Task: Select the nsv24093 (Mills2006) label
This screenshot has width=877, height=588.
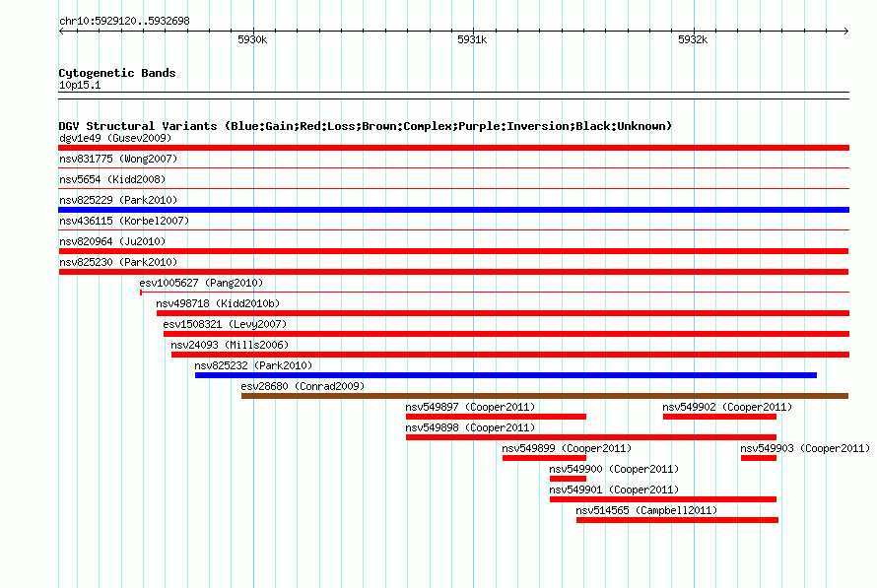Action: [230, 345]
